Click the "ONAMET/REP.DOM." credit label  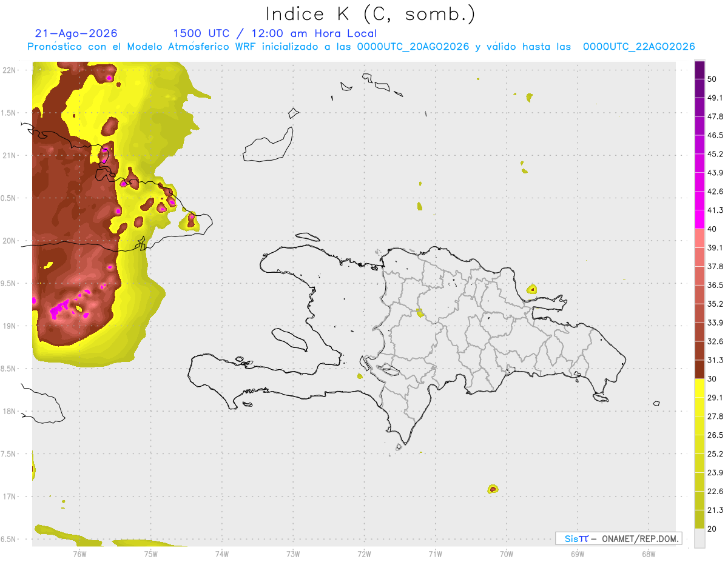[x=639, y=538]
